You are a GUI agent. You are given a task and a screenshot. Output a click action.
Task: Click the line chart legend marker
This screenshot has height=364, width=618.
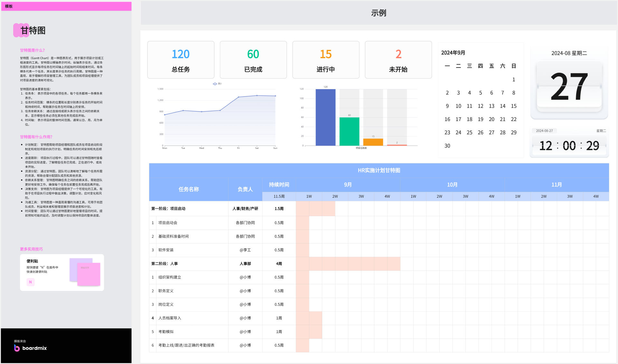pyautogui.click(x=215, y=84)
